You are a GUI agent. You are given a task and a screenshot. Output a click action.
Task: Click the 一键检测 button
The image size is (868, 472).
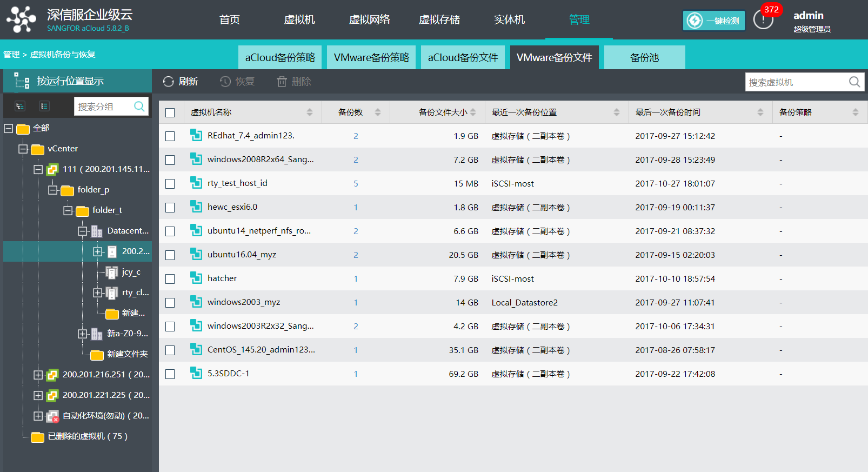714,21
